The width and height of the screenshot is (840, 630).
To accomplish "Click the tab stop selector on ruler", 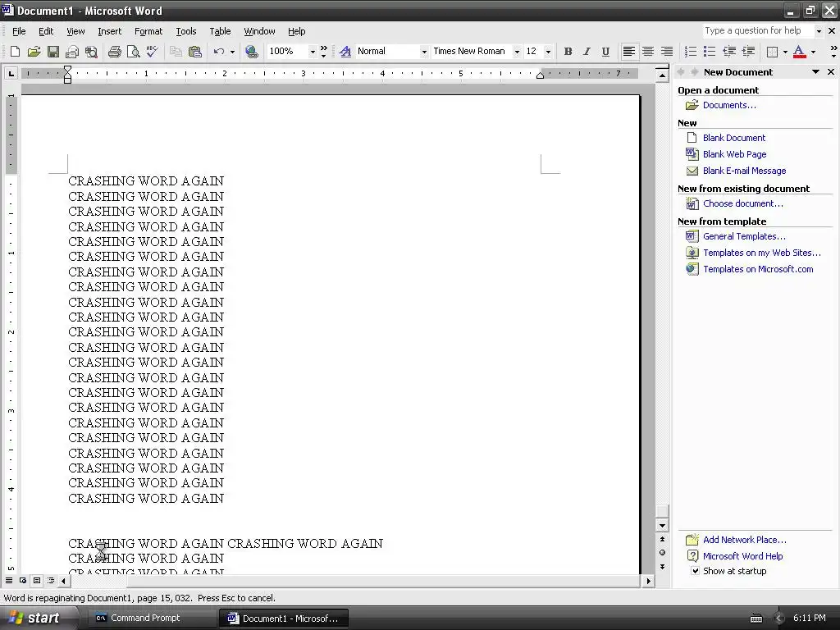I will (11, 73).
